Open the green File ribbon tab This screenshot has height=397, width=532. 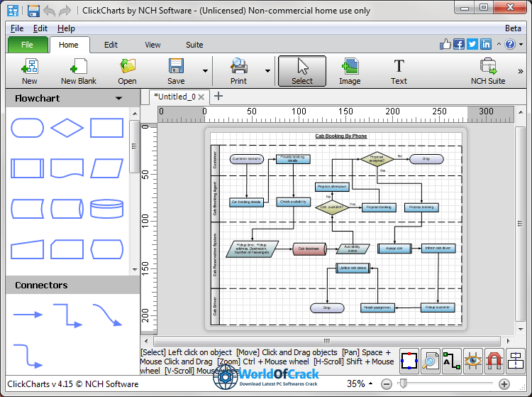pos(27,45)
